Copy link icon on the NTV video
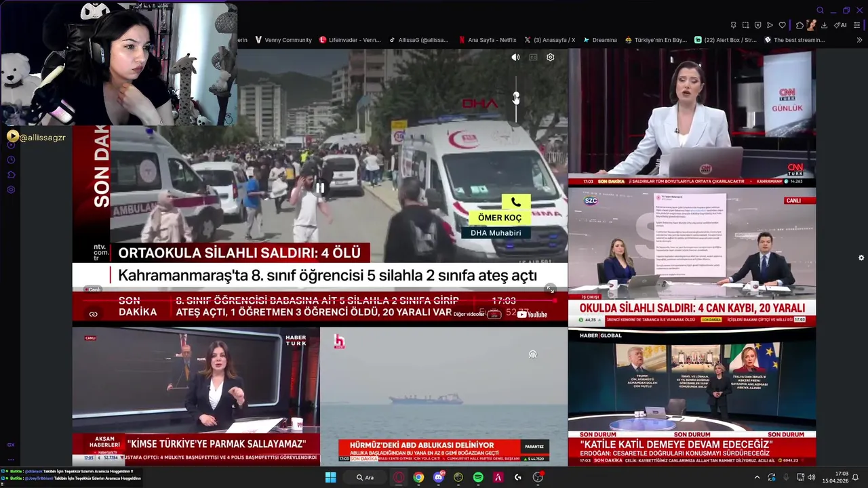The image size is (868, 488). 94,314
